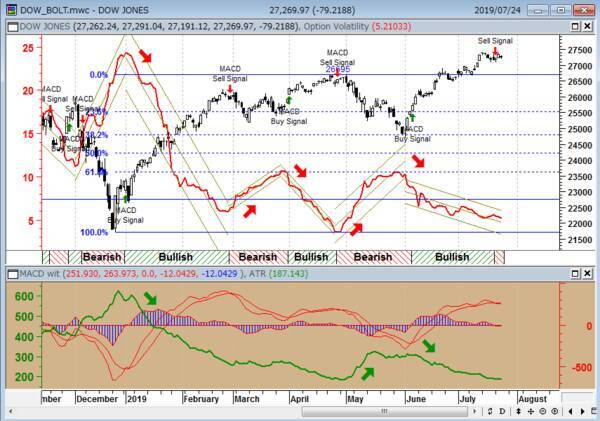600x421 pixels.
Task: Click the -500 value on MACD axis
Action: [582, 367]
